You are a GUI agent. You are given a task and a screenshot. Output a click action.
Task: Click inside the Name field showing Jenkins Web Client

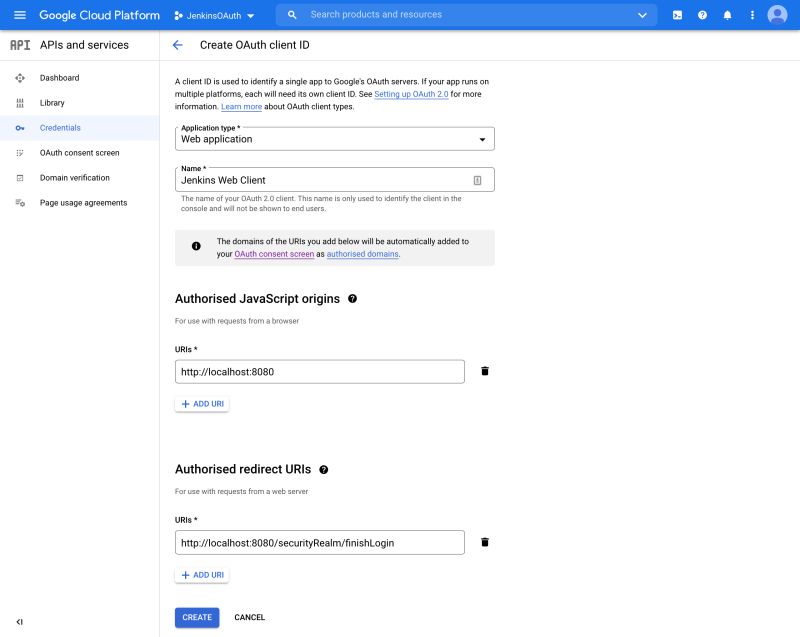tap(320, 180)
